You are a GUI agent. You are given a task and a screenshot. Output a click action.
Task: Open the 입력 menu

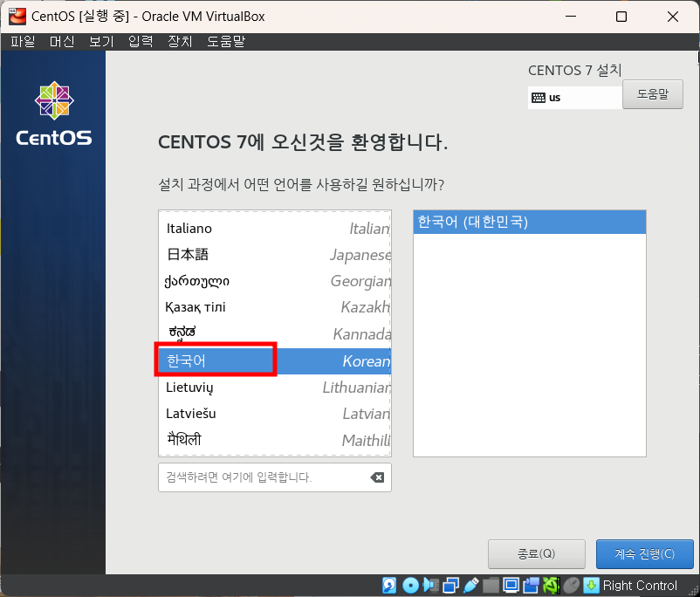(x=141, y=42)
